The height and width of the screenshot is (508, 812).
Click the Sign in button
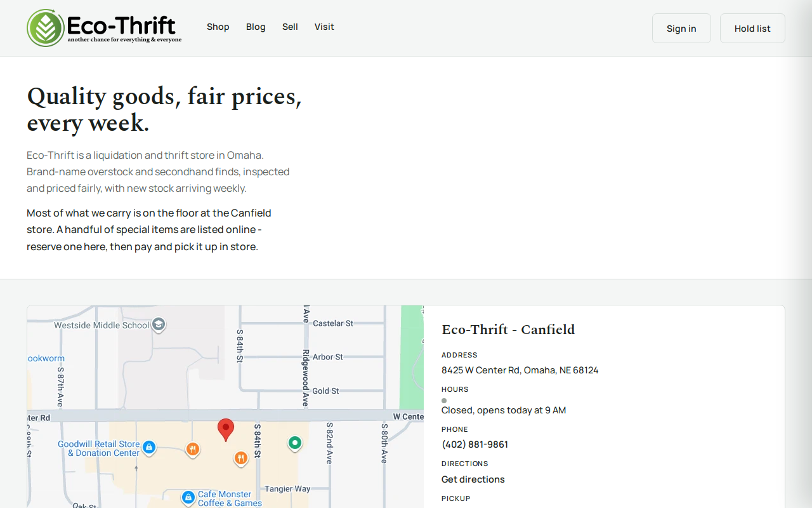coord(681,29)
